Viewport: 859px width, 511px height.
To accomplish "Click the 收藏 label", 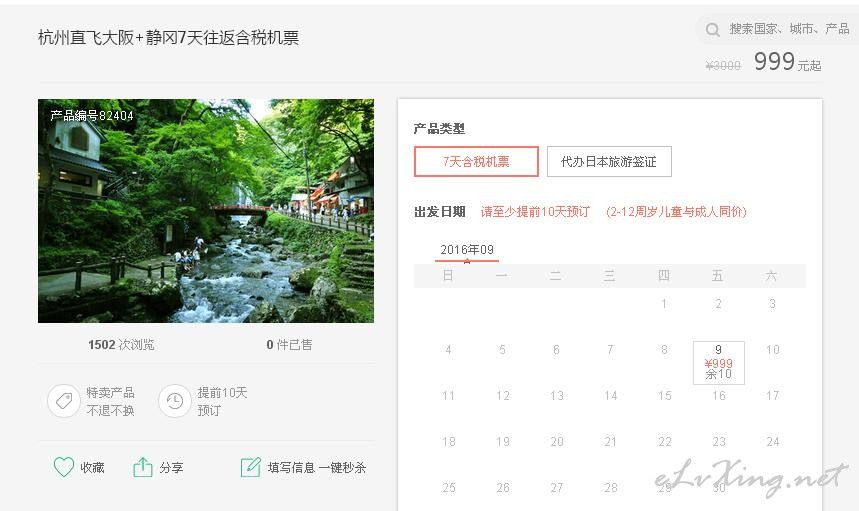I will tap(92, 468).
